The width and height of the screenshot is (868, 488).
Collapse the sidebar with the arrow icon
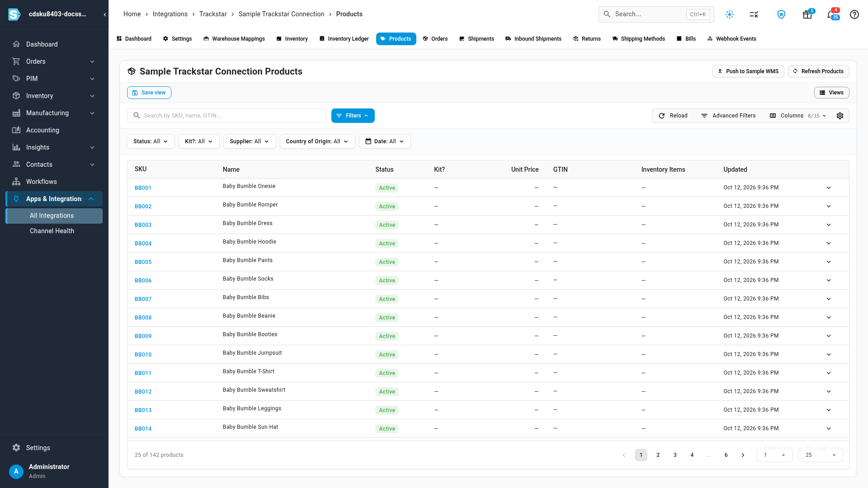pyautogui.click(x=105, y=14)
